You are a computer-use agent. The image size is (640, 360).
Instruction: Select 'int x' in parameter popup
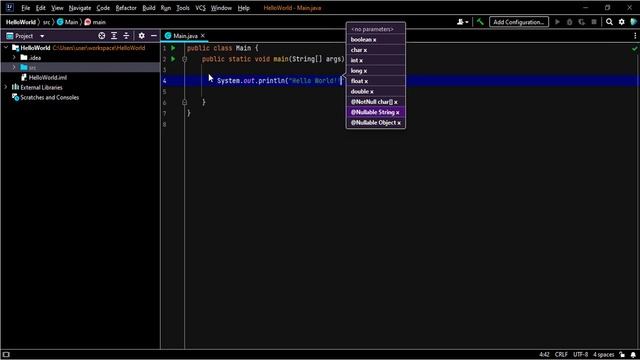(376, 60)
